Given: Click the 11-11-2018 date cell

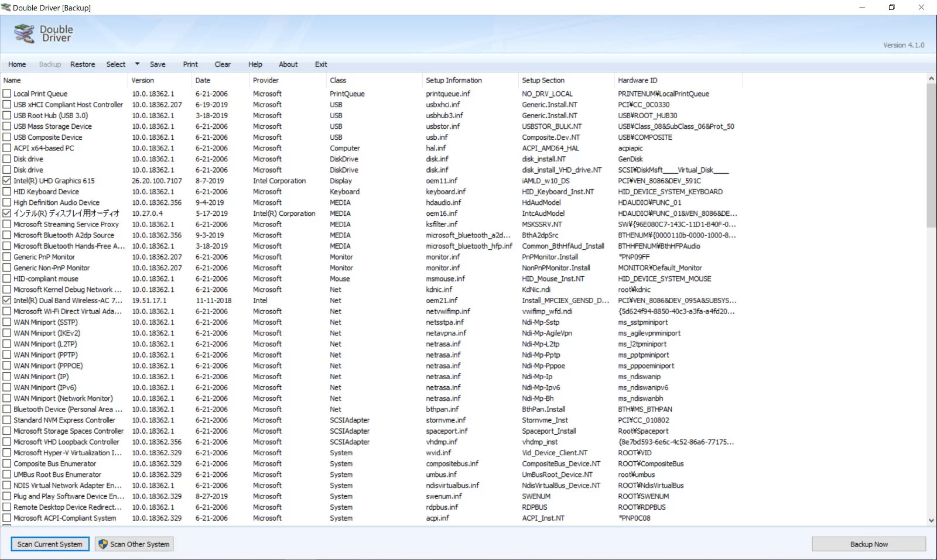Looking at the screenshot, I should point(214,300).
